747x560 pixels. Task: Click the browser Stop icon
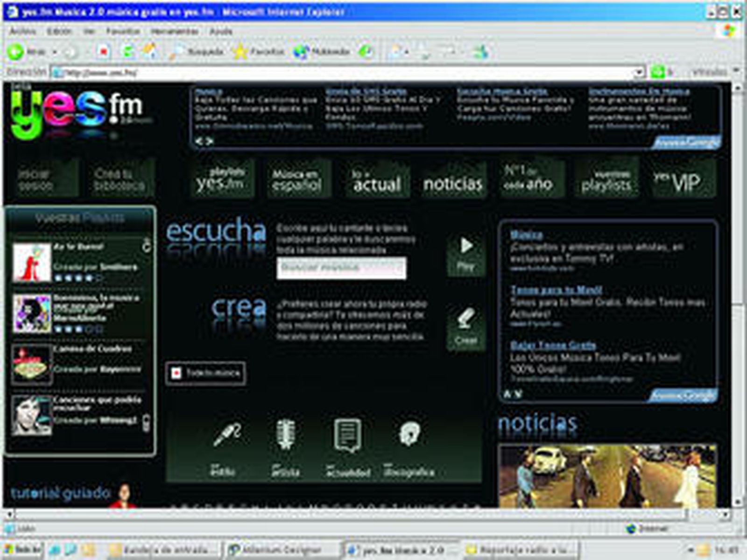[x=104, y=51]
